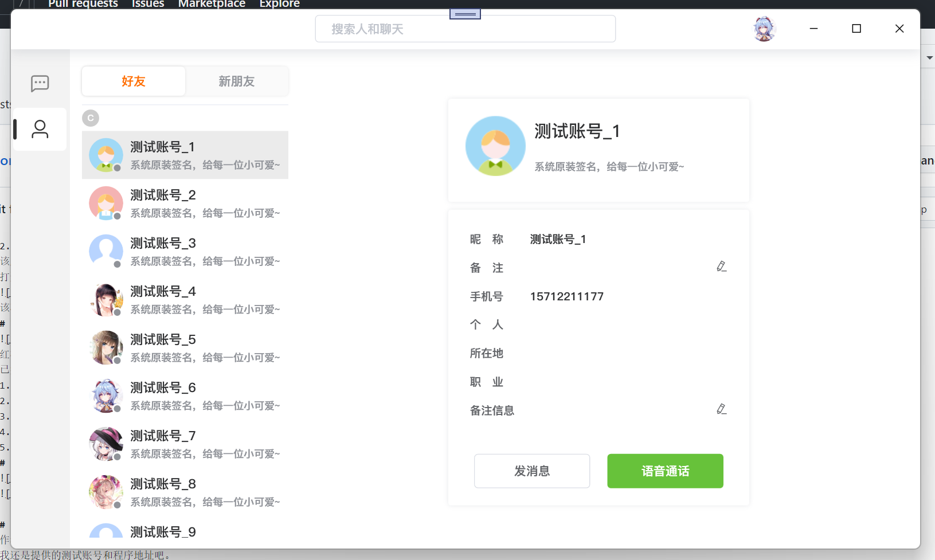
Task: Select friend 测试账号_3 in the list
Action: 185,252
